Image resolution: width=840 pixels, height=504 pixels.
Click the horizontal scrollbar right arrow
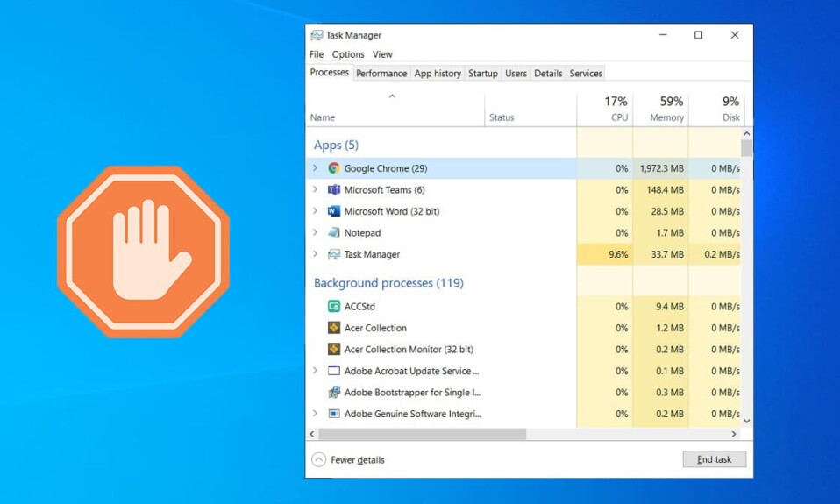[x=734, y=434]
